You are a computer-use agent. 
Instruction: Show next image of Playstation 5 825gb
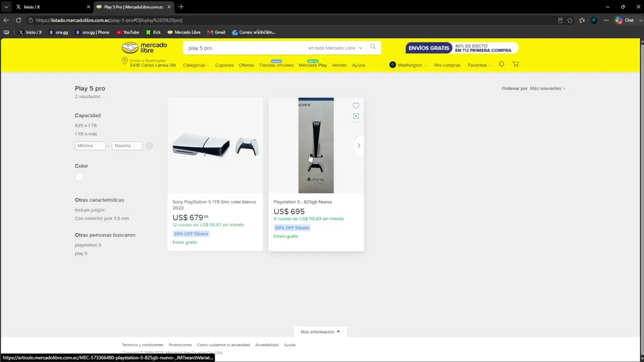click(359, 145)
